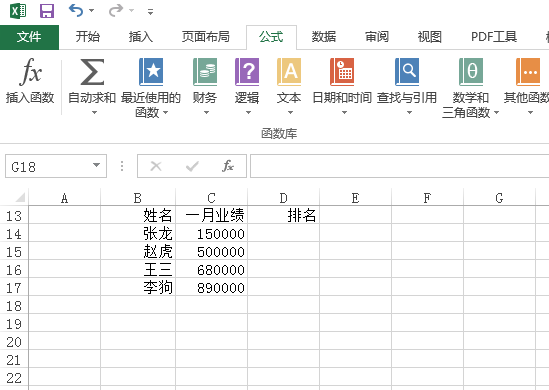Select column F header
Viewport: 549px width, 390px height.
[428, 198]
